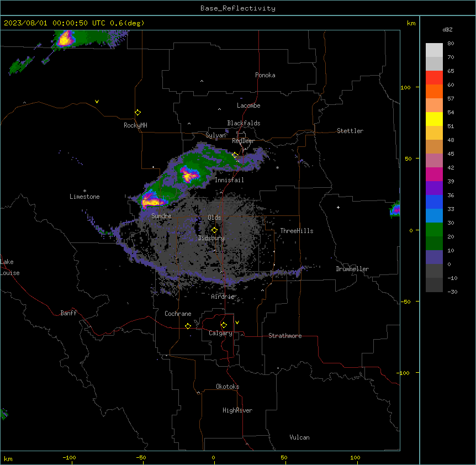Click the asterisk marker above Limestone label
This screenshot has width=476, height=465.
[84, 191]
